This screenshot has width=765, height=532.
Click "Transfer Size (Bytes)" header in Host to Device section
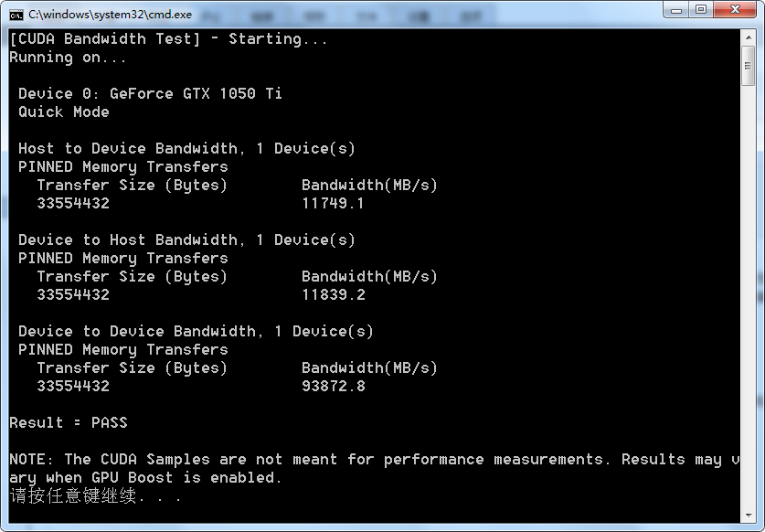pos(133,185)
